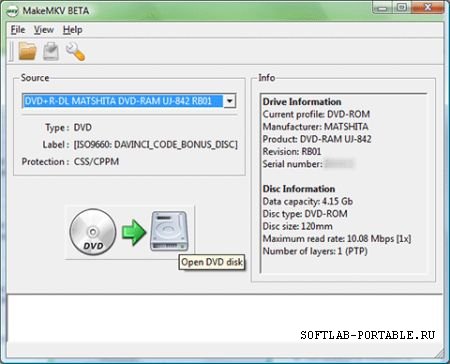The image size is (450, 364).
Task: Click the MakeMKV title bar app icon
Action: click(12, 11)
